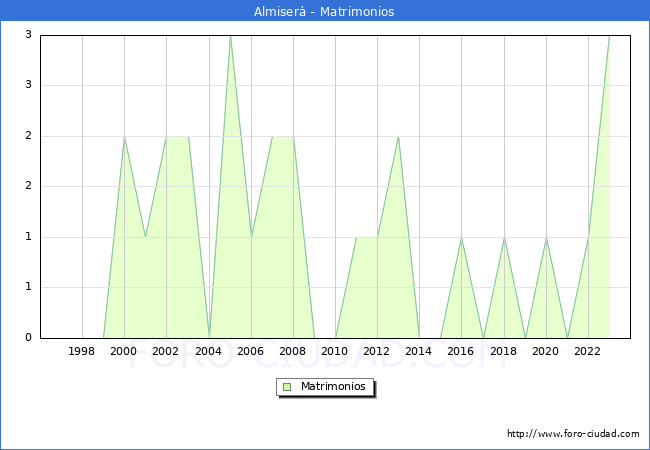This screenshot has width=650, height=450.
Task: Select the 2018 x-axis year label
Action: coord(503,351)
